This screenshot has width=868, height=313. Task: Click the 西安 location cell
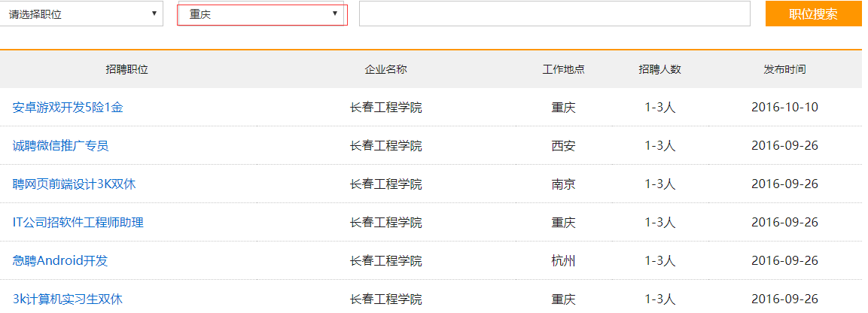pyautogui.click(x=564, y=145)
